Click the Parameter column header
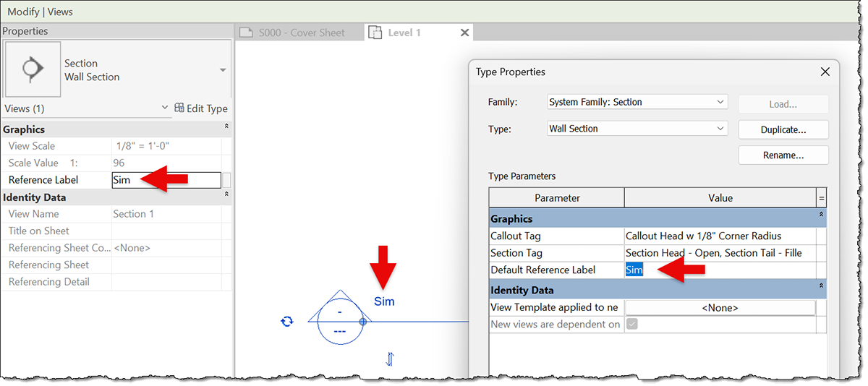This screenshot has height=386, width=868. coord(557,197)
